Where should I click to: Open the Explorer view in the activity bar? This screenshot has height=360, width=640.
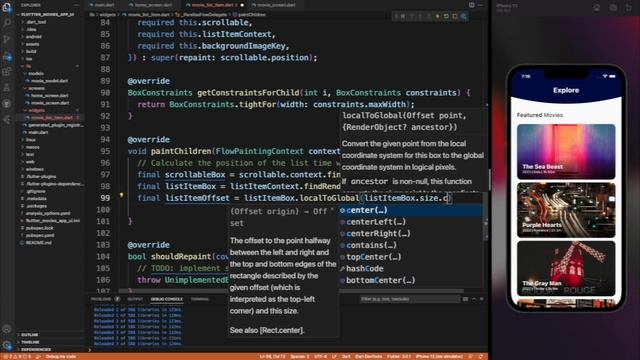pyautogui.click(x=7, y=7)
